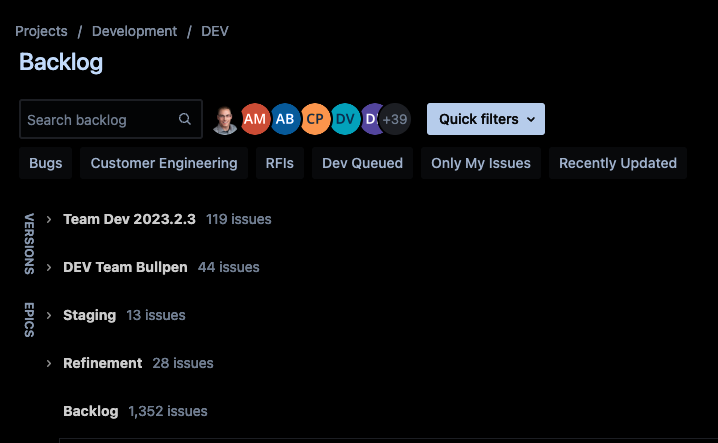Toggle the Only My Issues filter
This screenshot has width=718, height=443.
481,163
